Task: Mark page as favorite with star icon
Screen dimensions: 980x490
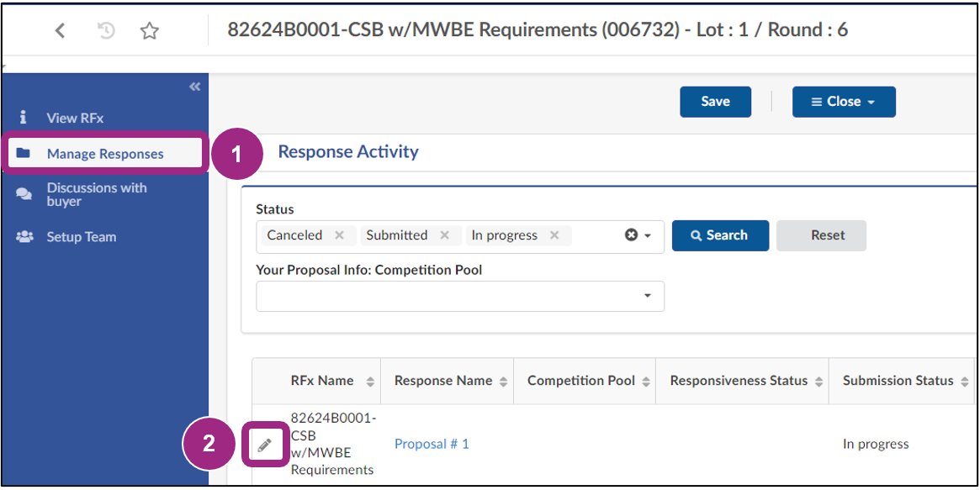Action: click(149, 30)
